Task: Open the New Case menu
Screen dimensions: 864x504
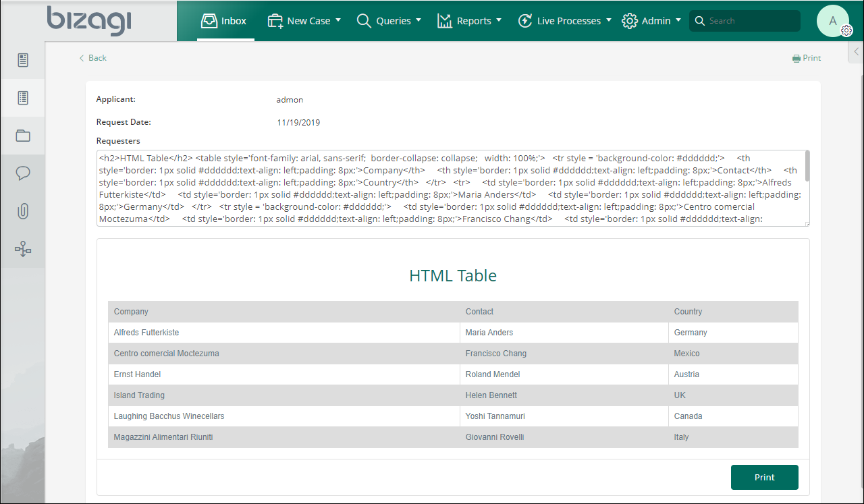Action: click(x=304, y=21)
